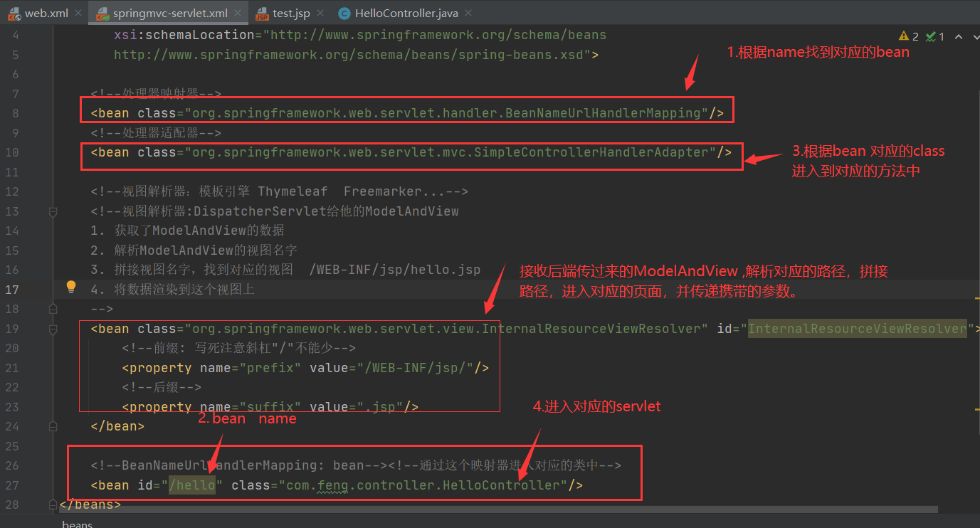Click SimpleControllerHandlerAdapter class name on line 10
The height and width of the screenshot is (528, 980).
click(x=591, y=152)
